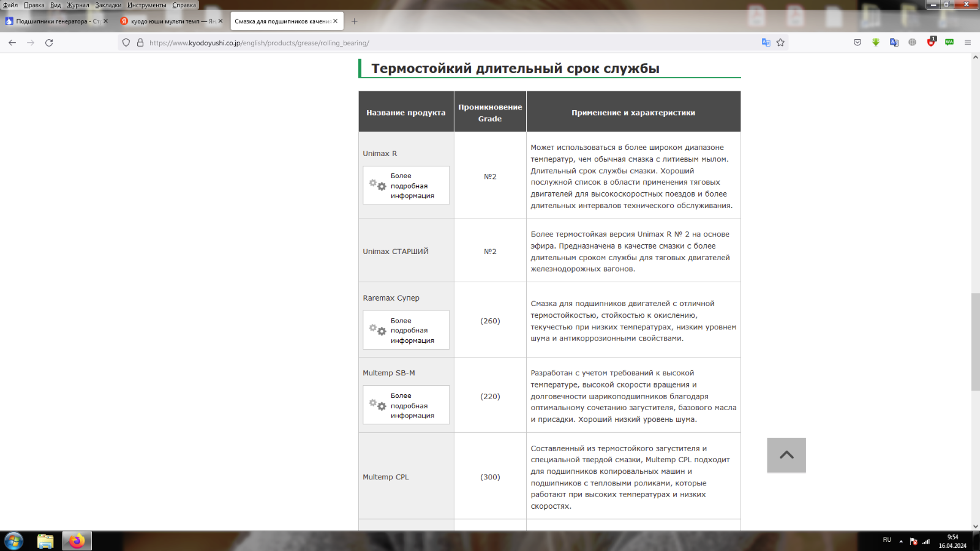Image resolution: width=980 pixels, height=551 pixels.
Task: Go back to previous page arrow
Action: click(12, 43)
